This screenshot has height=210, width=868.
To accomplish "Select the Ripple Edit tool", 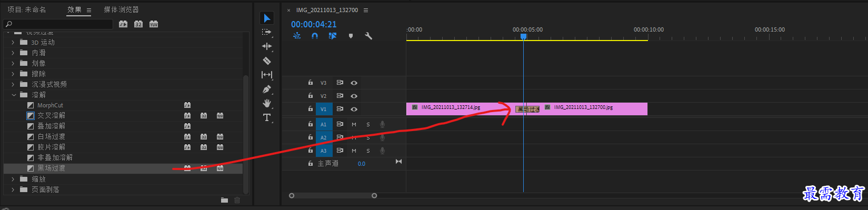I will pyautogui.click(x=267, y=46).
